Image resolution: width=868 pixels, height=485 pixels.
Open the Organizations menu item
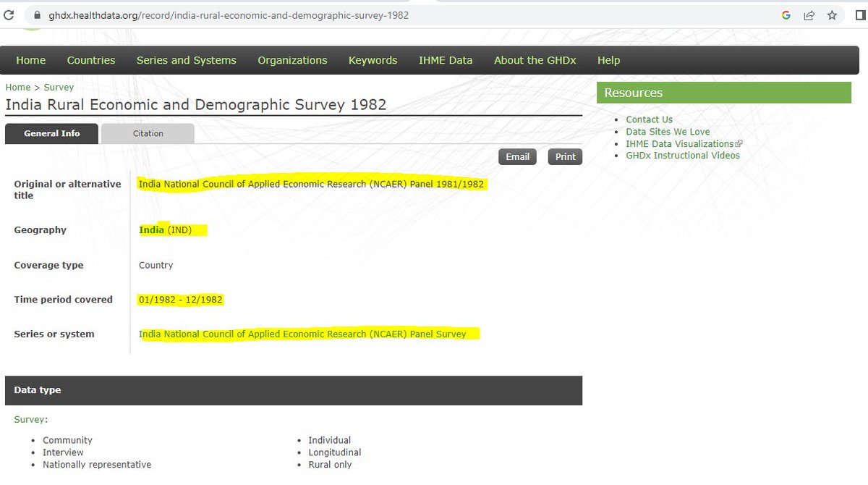tap(292, 60)
